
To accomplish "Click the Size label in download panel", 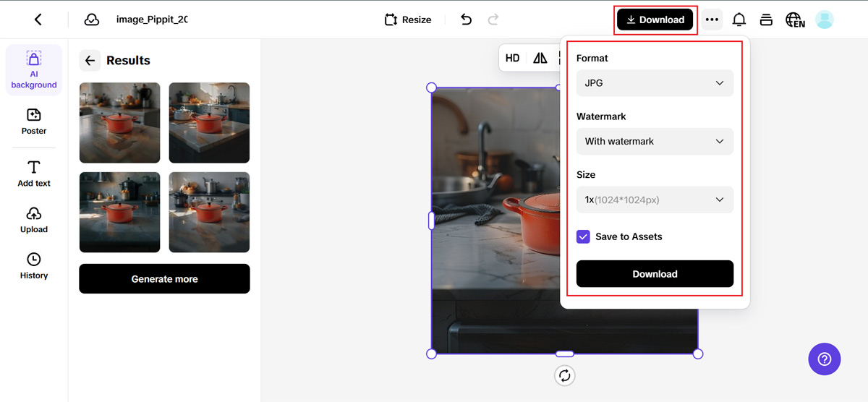I will [586, 175].
